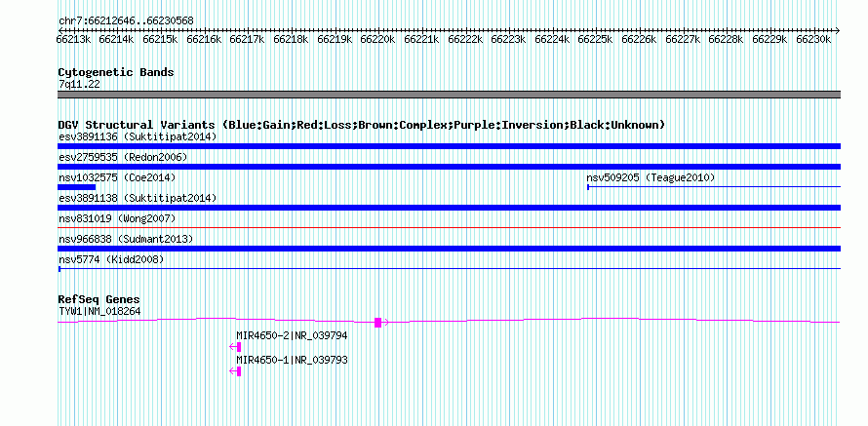Click the MIR4650-1|NR_039793 gene label
Screen dimensions: 868x426
click(x=292, y=360)
